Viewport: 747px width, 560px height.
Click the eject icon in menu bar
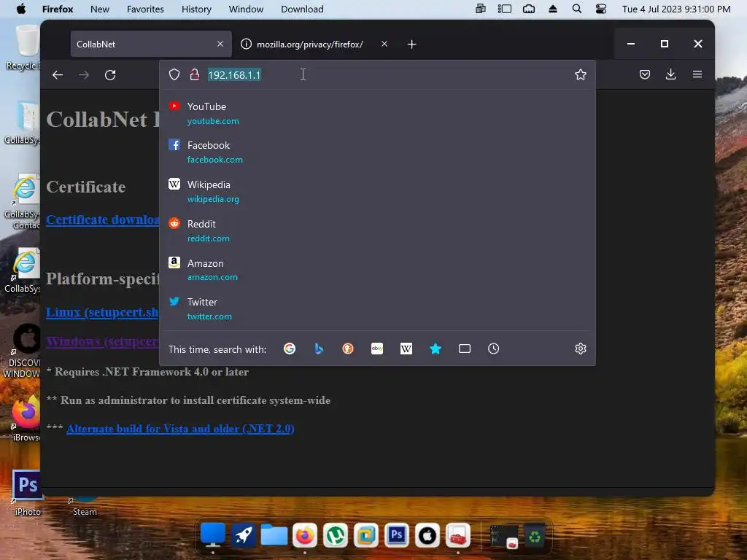tap(553, 9)
